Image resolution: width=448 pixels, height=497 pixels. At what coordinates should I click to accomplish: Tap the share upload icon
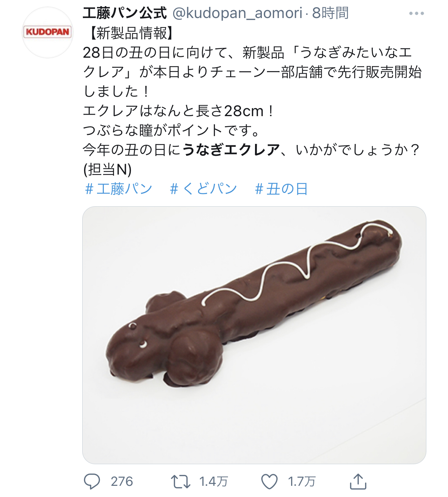[x=358, y=481]
